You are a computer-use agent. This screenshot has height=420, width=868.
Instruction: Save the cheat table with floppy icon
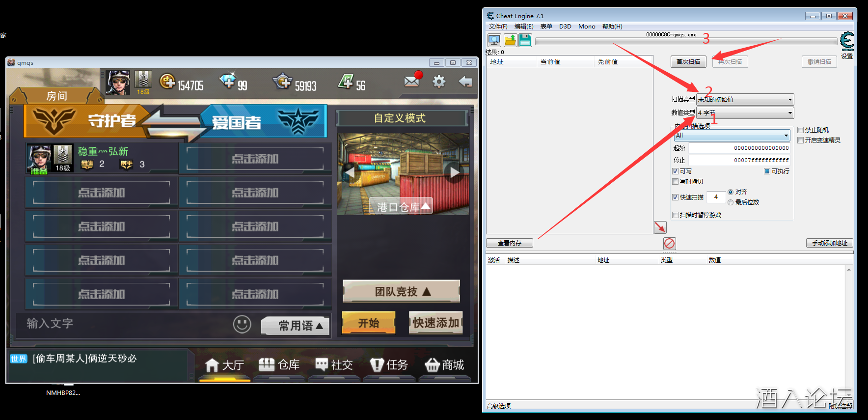click(525, 40)
